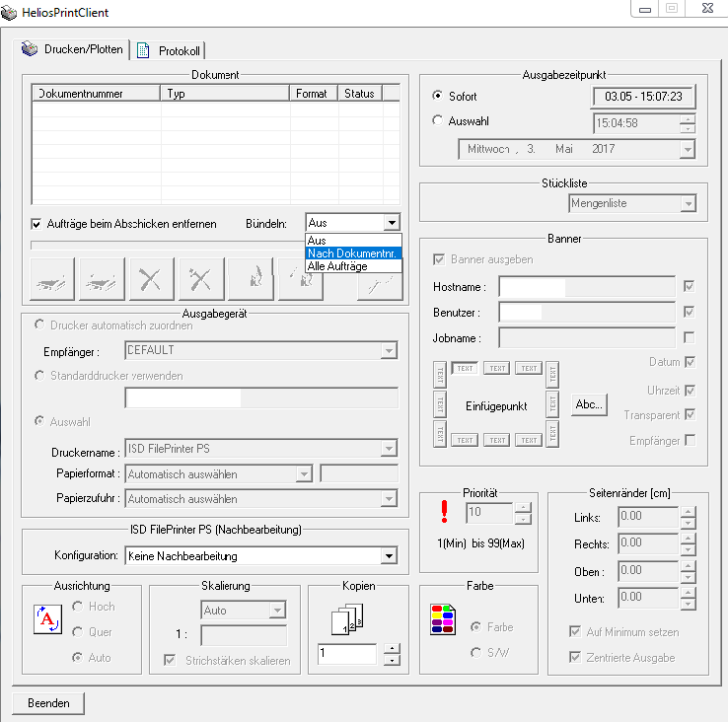Click the Dokumentnummer column header
Viewport: 728px width, 722px height.
[x=96, y=94]
